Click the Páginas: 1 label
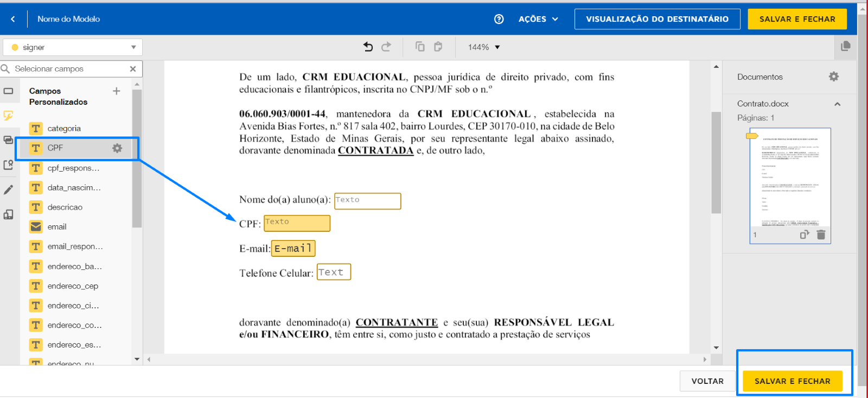The width and height of the screenshot is (868, 398). tap(755, 118)
